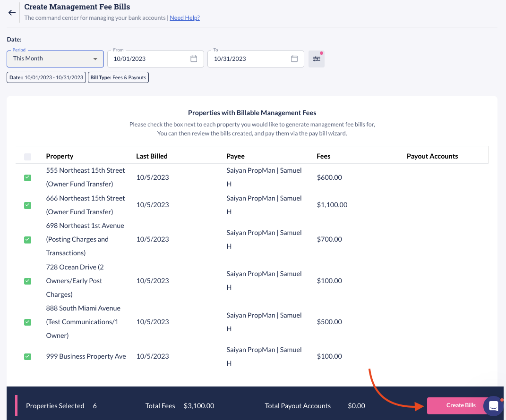Select the $500.00 fee amount
The image size is (506, 420).
(329, 322)
